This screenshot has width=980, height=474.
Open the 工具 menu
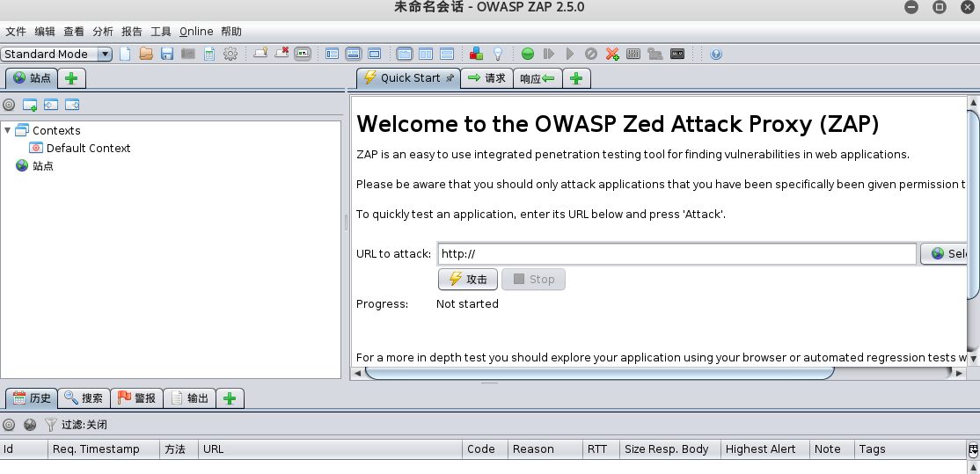point(161,32)
